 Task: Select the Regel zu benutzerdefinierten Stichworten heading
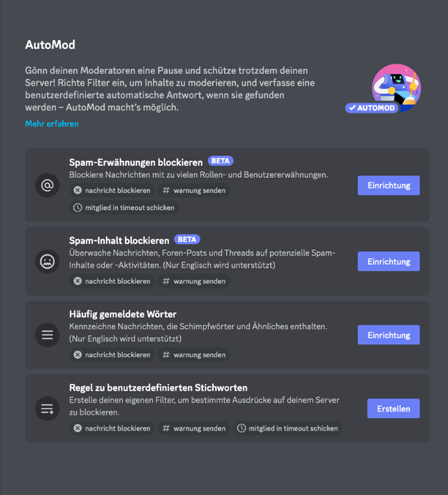(158, 387)
